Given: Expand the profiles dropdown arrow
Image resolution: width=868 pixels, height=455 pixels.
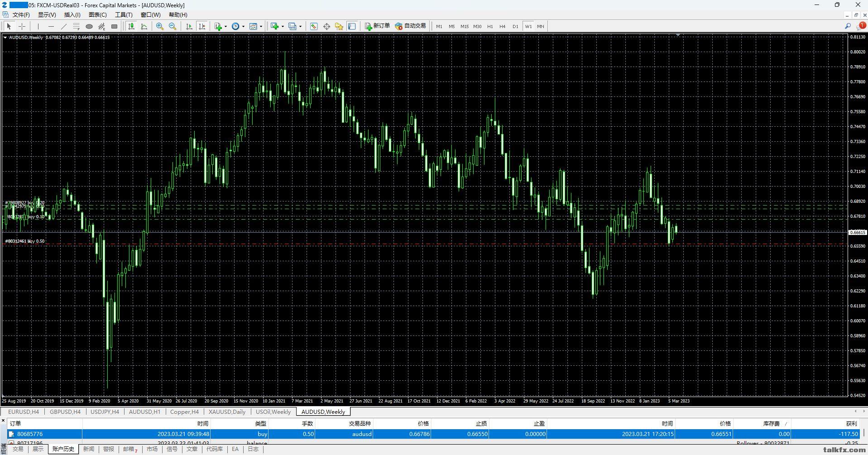Looking at the screenshot, I should point(300,26).
